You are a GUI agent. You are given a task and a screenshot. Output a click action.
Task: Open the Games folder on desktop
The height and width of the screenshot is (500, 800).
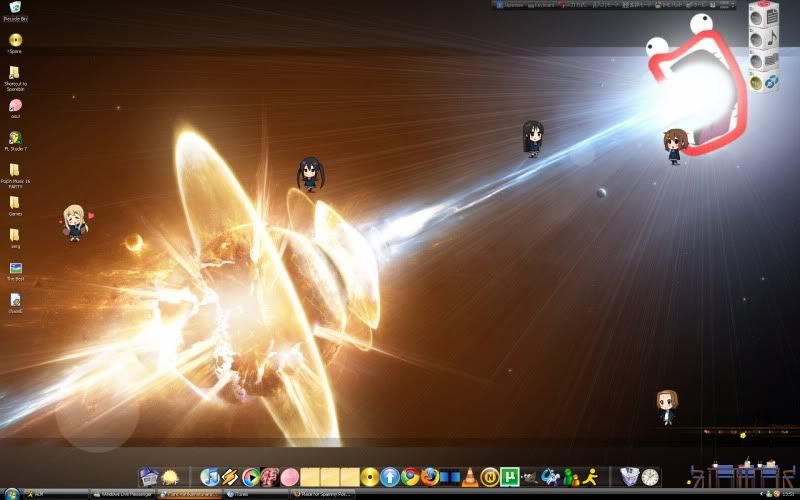click(15, 203)
